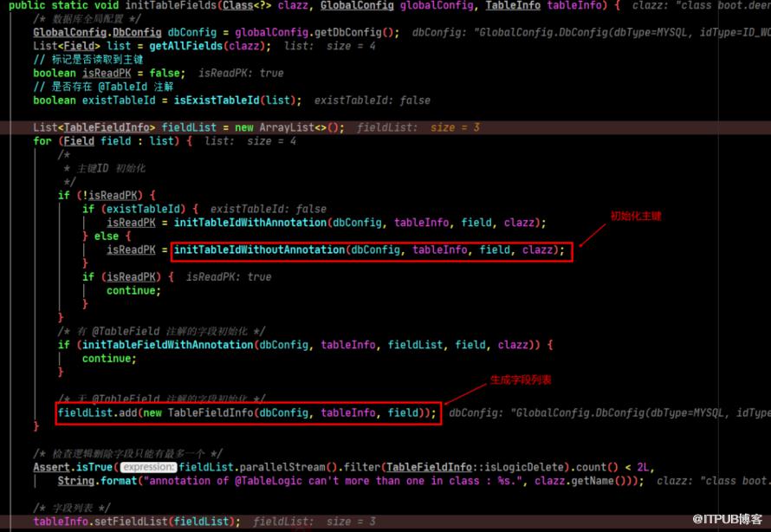Click the "fieldList: size = 3" hint after setFieldList

coord(314,522)
